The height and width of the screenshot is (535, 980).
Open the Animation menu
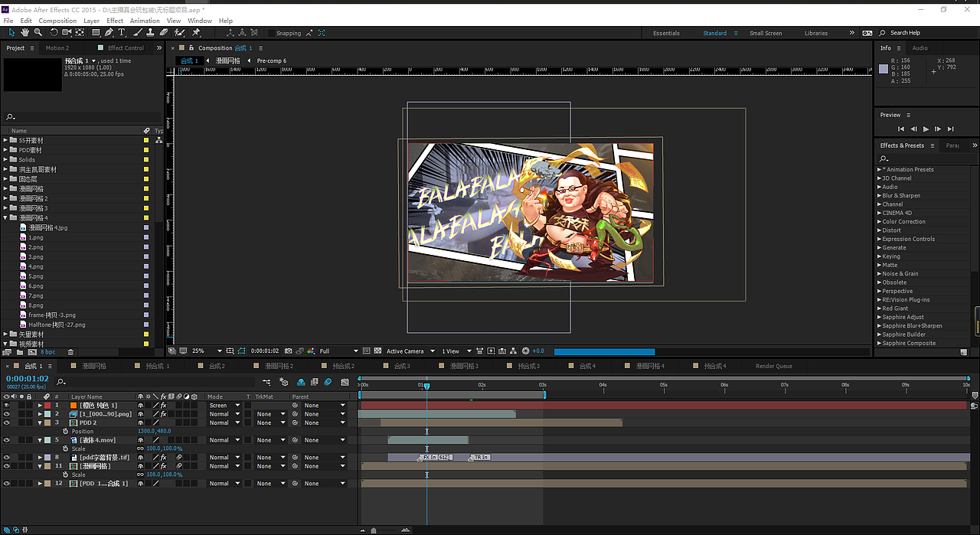(x=145, y=21)
